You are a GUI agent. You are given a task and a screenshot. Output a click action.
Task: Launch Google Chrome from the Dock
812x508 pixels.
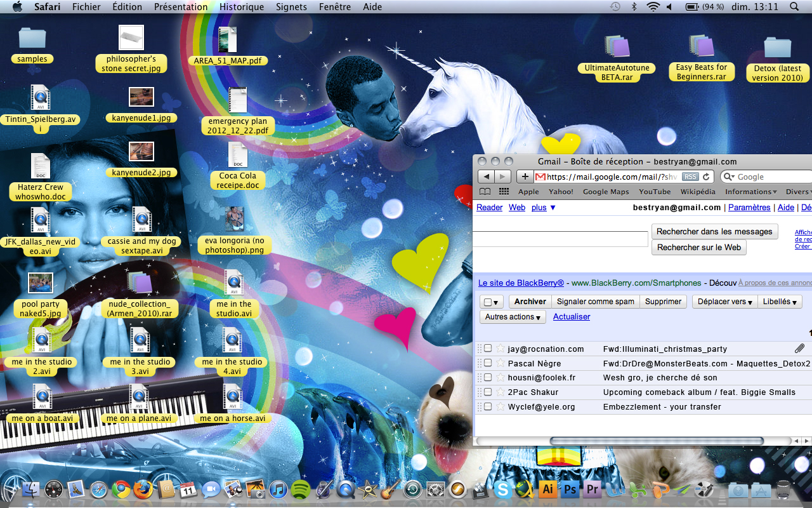coord(121,490)
